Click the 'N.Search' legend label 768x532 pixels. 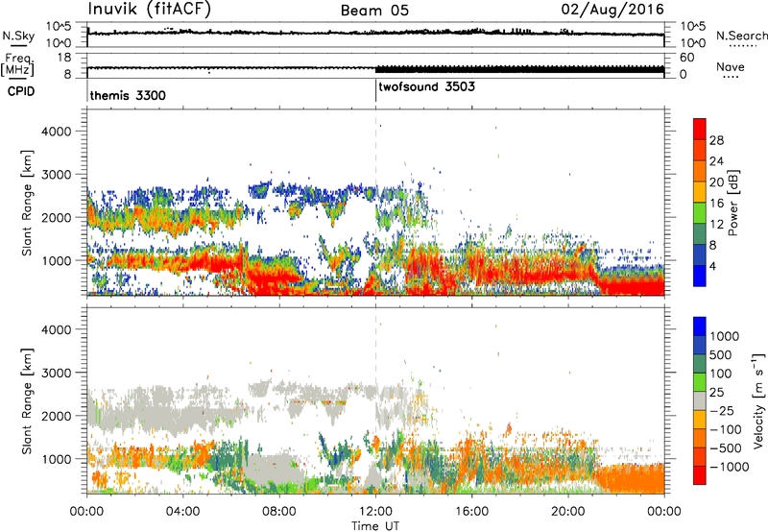pos(741,36)
